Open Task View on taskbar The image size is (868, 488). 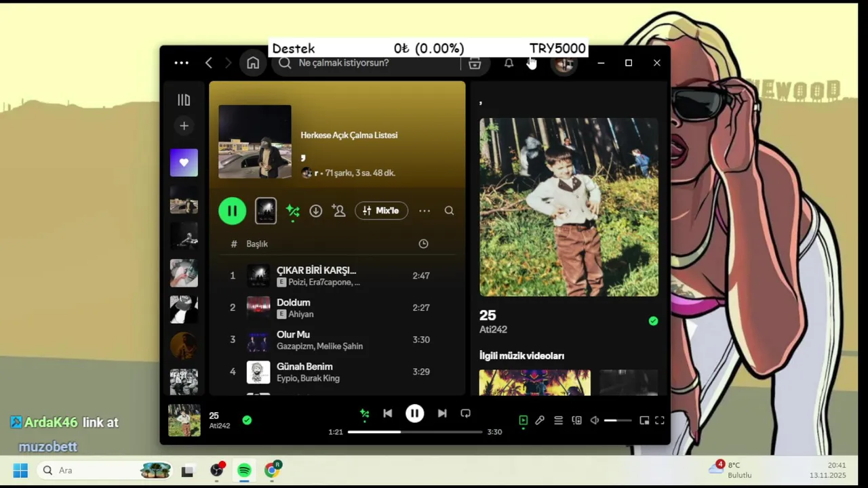[x=188, y=471]
